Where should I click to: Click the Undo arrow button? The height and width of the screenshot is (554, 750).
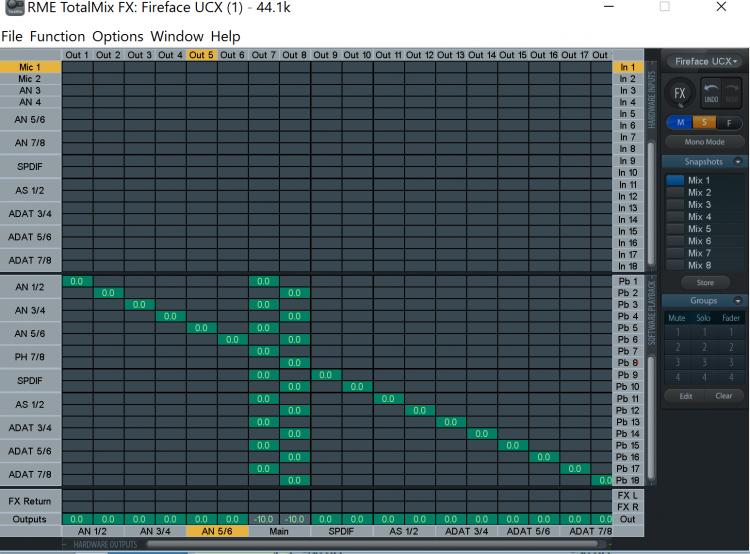pyautogui.click(x=711, y=92)
